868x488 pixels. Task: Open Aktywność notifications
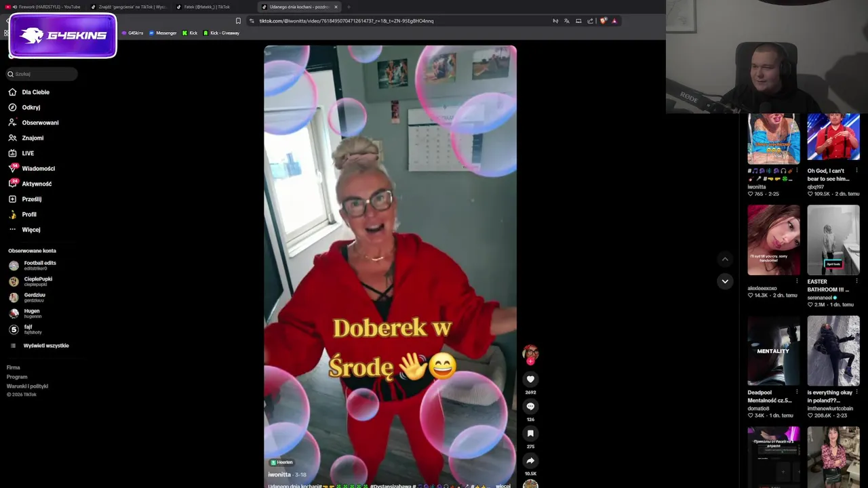30,184
